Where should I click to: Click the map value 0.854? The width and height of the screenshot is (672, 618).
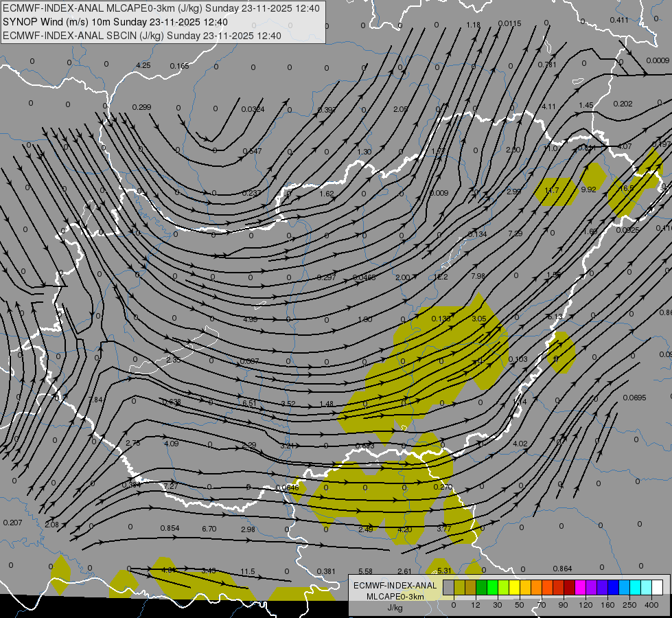[170, 528]
